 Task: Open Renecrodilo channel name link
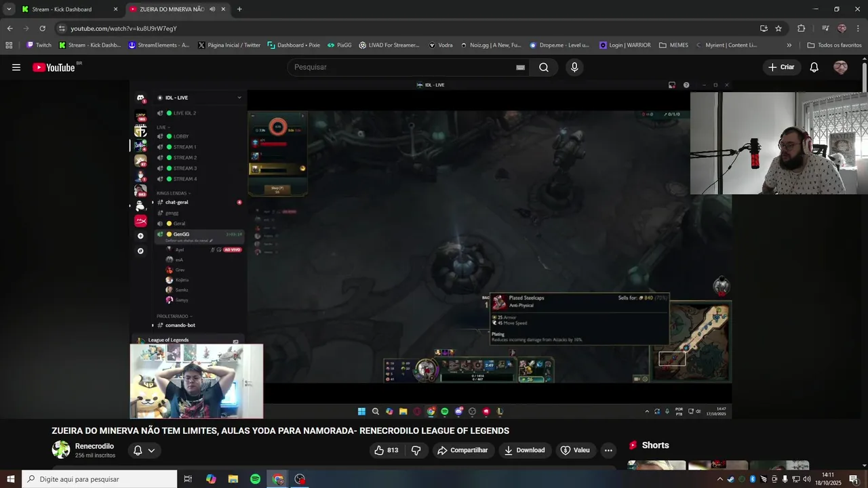click(94, 446)
